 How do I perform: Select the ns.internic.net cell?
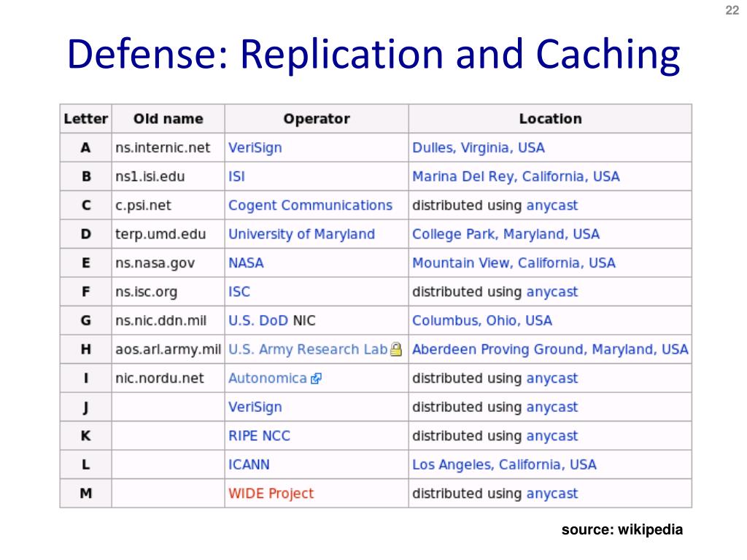click(x=169, y=147)
